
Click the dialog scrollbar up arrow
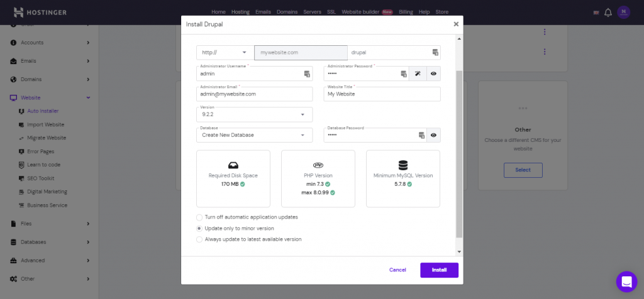click(459, 38)
